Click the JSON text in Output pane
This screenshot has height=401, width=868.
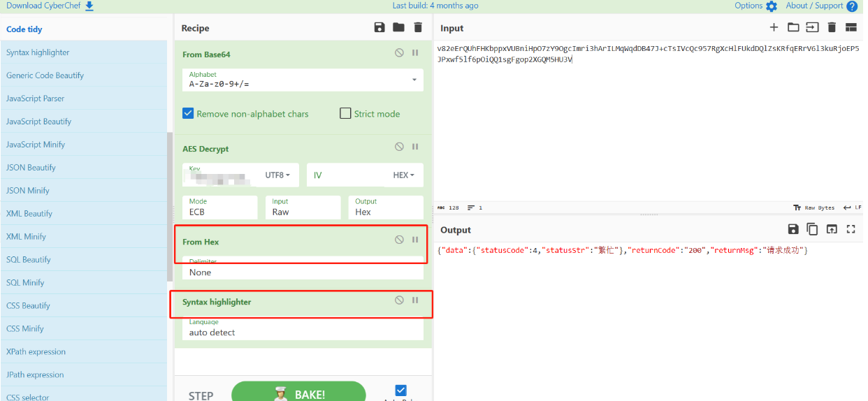pyautogui.click(x=622, y=250)
